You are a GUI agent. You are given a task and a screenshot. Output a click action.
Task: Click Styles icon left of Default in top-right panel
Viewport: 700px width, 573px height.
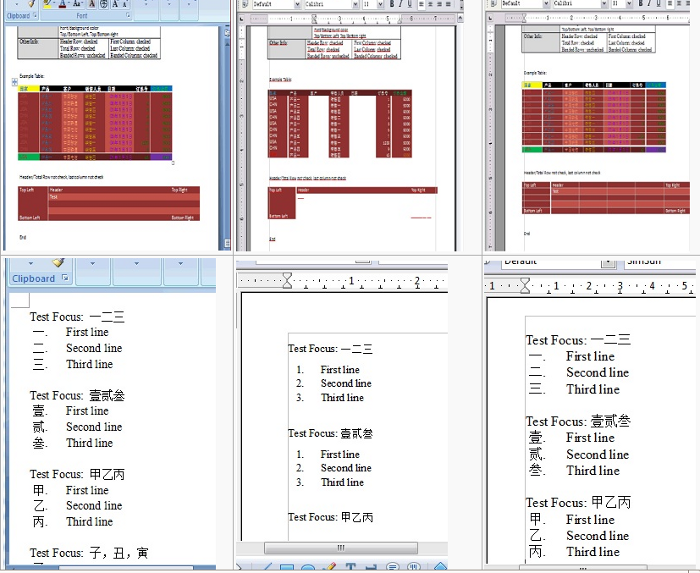(493, 4)
